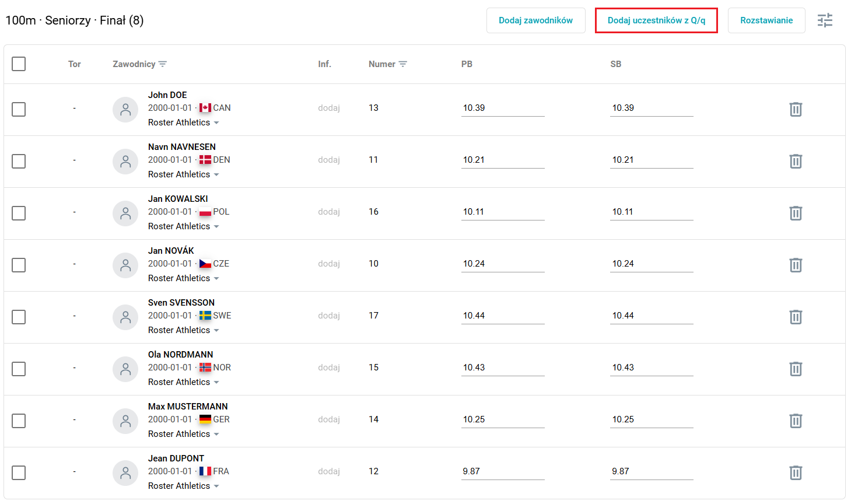This screenshot has height=504, width=851.
Task: Select Max MUSTERMANN's row checkbox
Action: tap(19, 421)
